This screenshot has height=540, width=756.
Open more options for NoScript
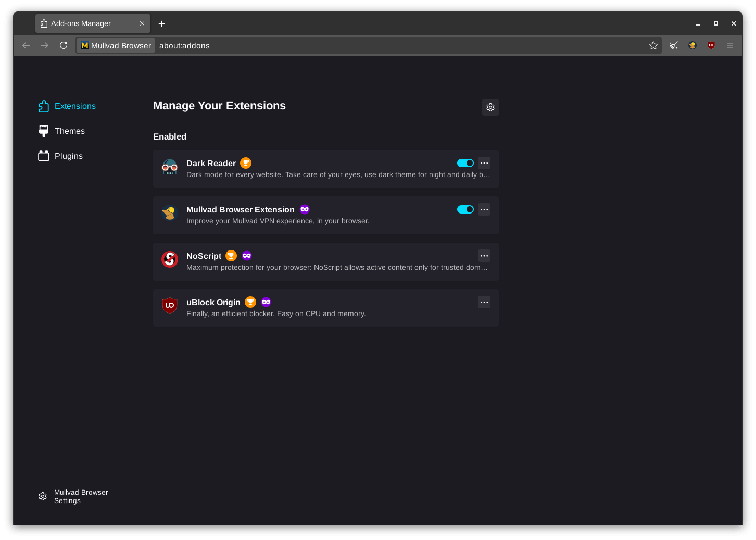pyautogui.click(x=484, y=256)
